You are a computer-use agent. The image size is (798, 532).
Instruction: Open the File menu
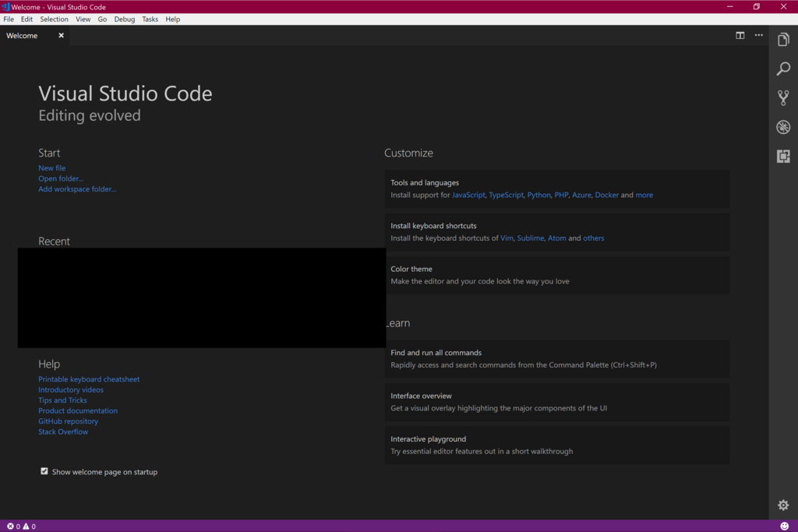click(x=9, y=19)
